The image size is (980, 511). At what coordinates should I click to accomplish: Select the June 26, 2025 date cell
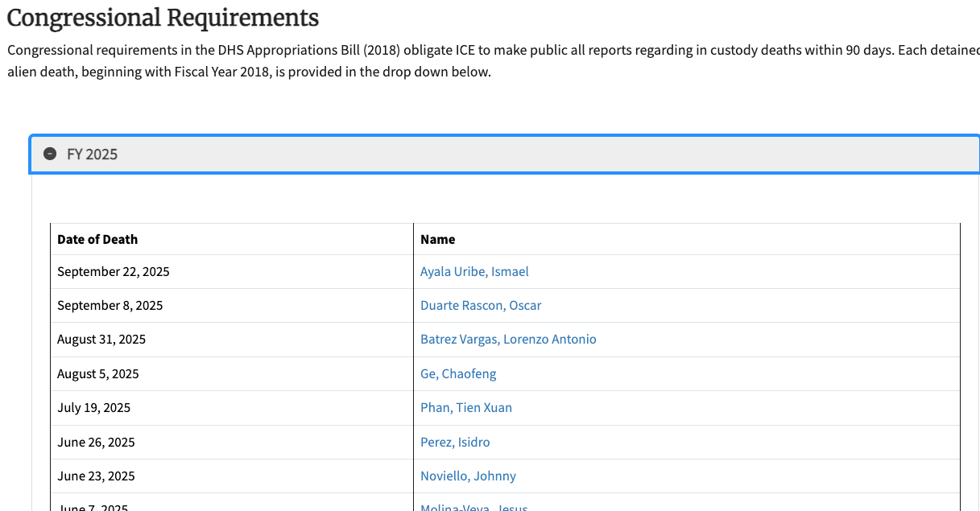(232, 443)
